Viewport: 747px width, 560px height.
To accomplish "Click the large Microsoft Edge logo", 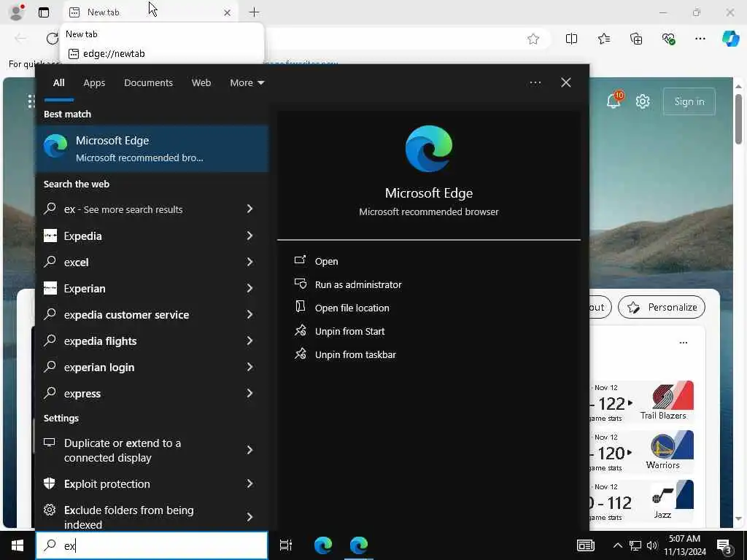I will click(429, 149).
